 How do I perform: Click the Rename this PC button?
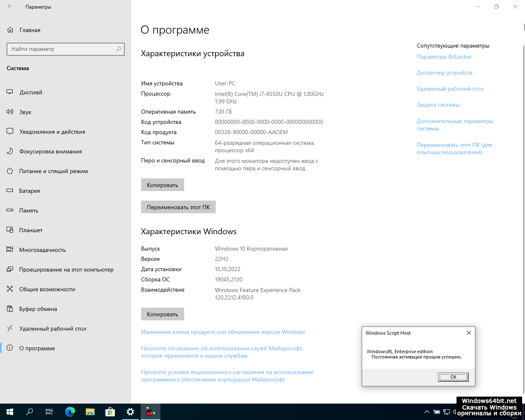click(x=178, y=207)
